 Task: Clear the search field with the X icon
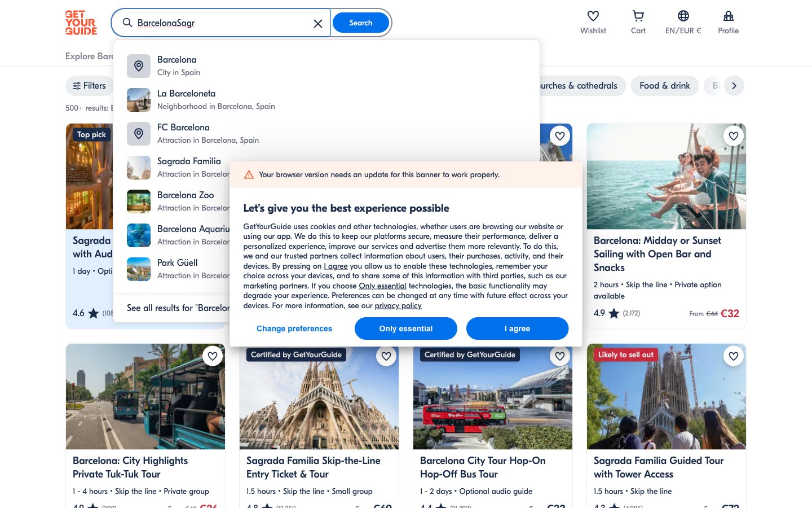pyautogui.click(x=318, y=23)
